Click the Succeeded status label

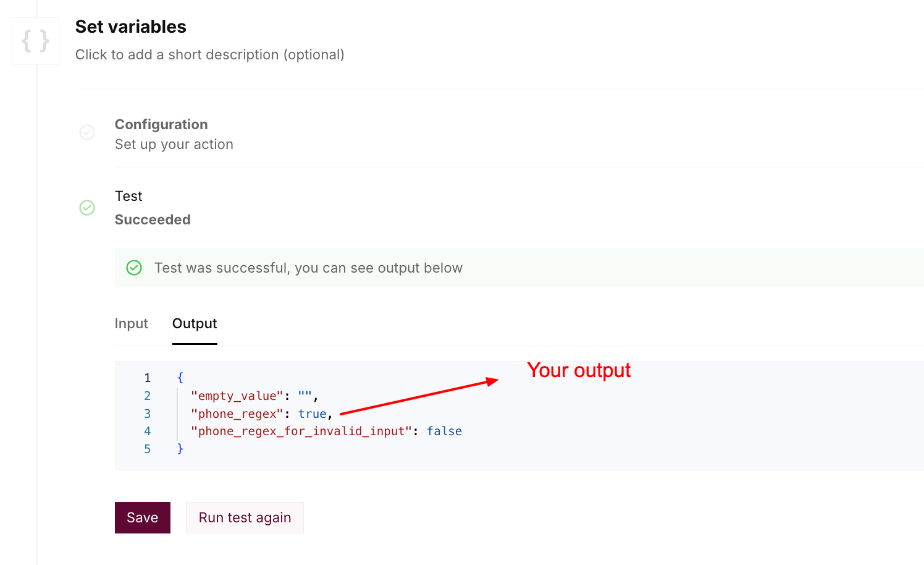click(x=153, y=219)
